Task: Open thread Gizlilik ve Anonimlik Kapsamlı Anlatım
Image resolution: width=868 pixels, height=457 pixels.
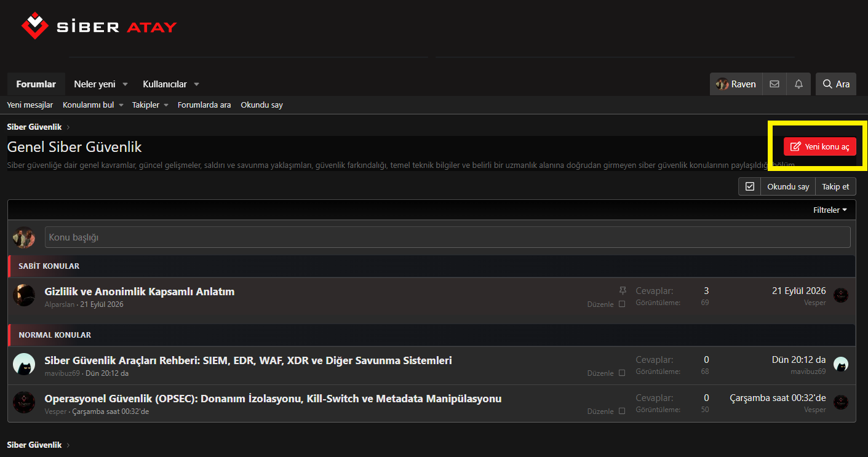Action: pyautogui.click(x=140, y=292)
